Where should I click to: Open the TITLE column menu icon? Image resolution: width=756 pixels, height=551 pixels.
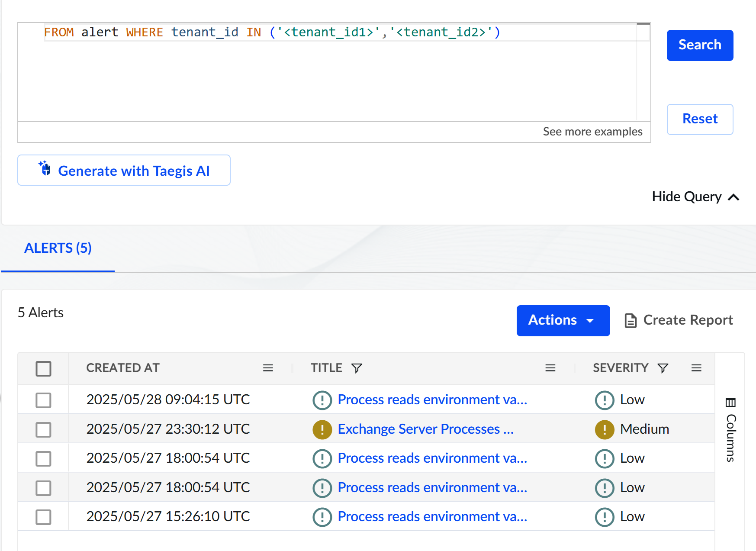click(550, 368)
